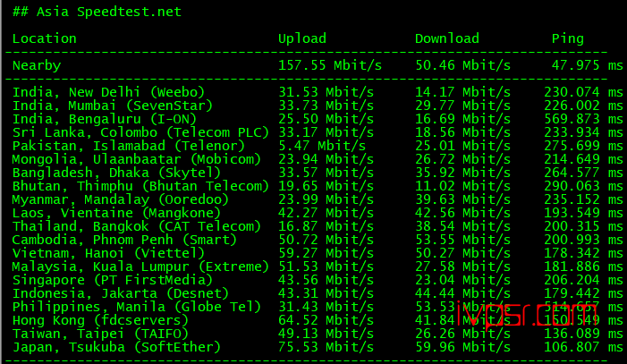This screenshot has height=364, width=627.
Task: Click Manila upload '31.43 Mbit/s'
Action: pyautogui.click(x=326, y=307)
